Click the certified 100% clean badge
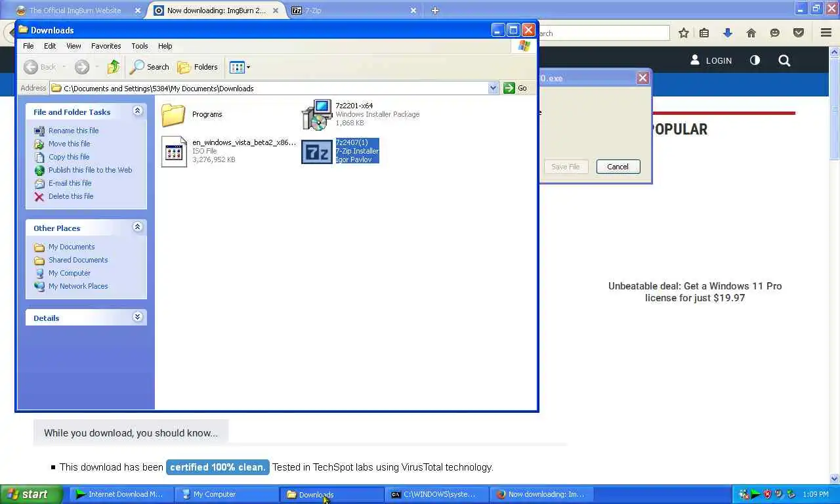840x504 pixels. click(x=218, y=467)
